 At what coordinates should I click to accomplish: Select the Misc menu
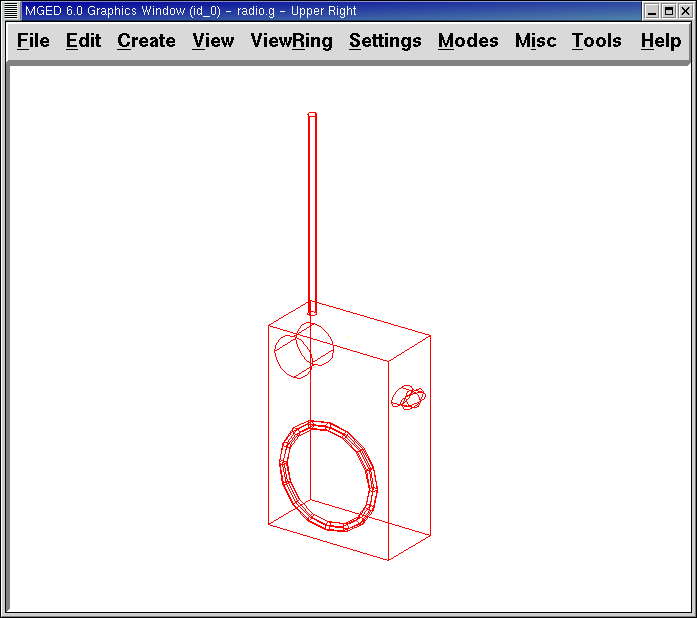(x=535, y=41)
